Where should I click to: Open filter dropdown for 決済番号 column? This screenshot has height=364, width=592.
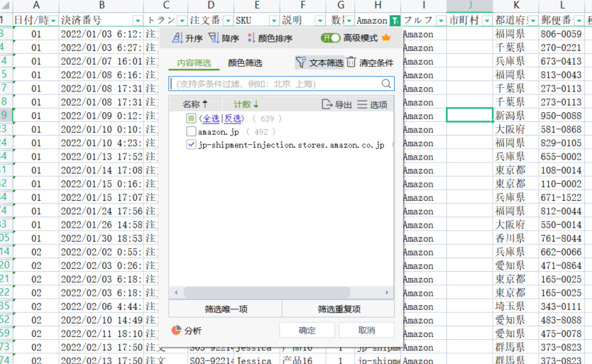click(x=138, y=21)
